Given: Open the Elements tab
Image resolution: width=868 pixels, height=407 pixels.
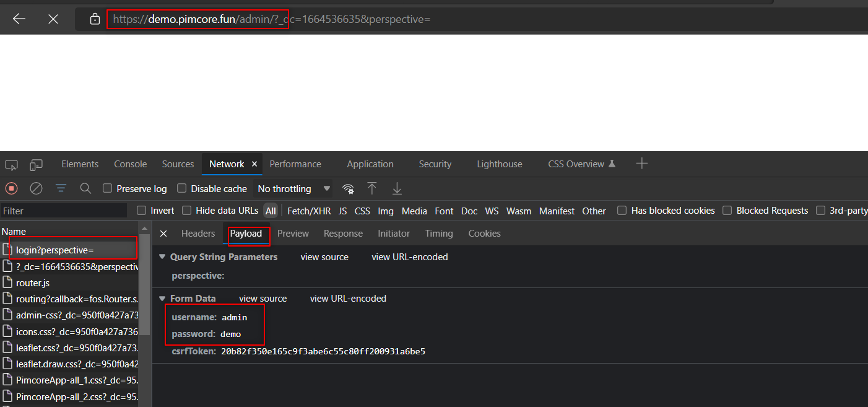Looking at the screenshot, I should (x=80, y=164).
